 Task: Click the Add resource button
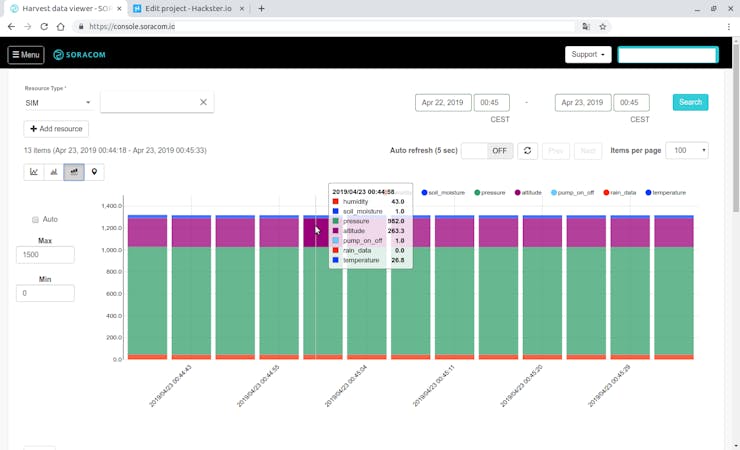pyautogui.click(x=56, y=129)
